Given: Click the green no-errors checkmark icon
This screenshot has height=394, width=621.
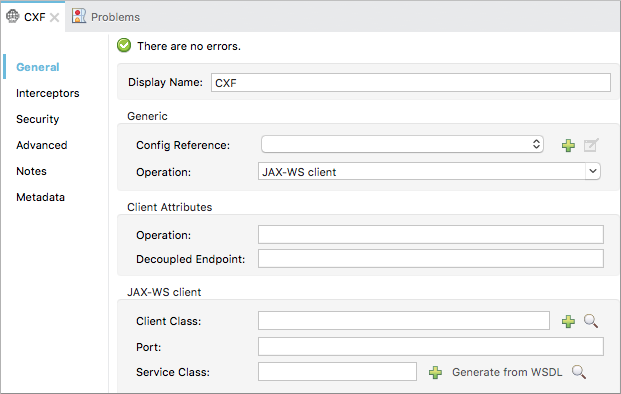Looking at the screenshot, I should click(124, 46).
